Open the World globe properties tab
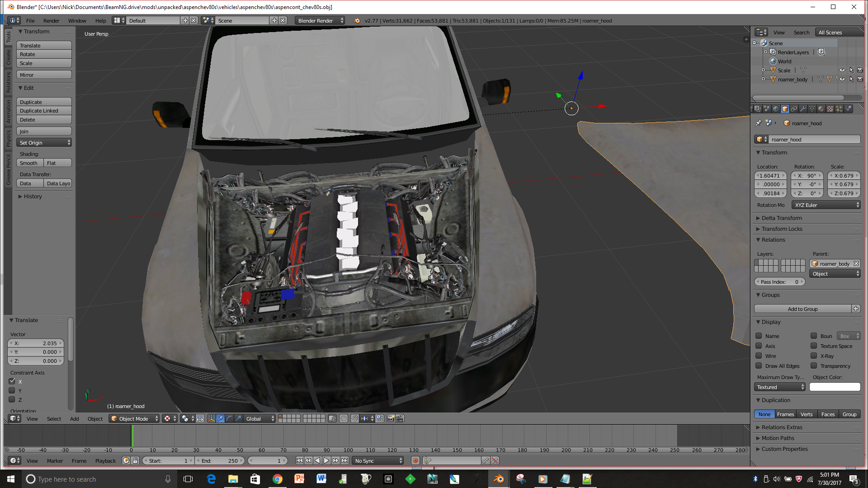This screenshot has height=488, width=868. coord(776,109)
